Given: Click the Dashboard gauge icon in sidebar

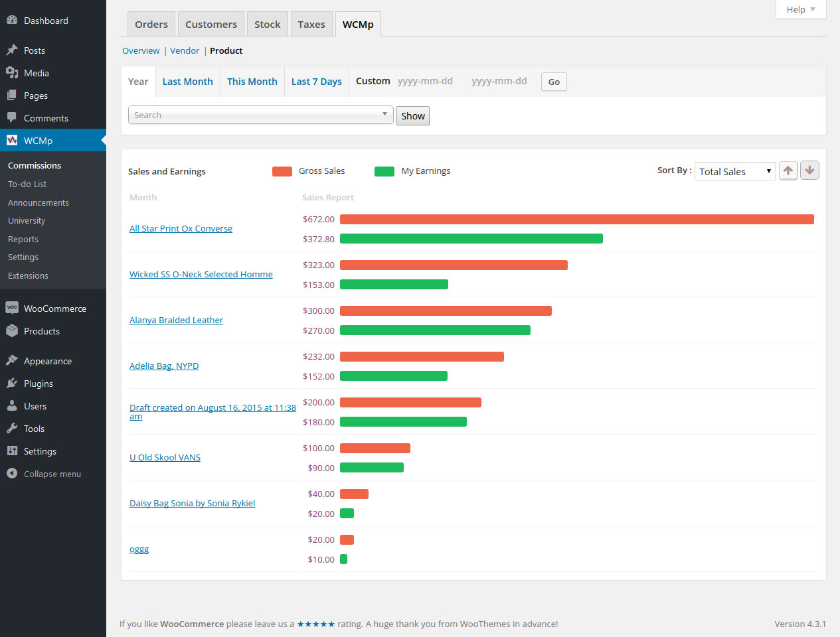Looking at the screenshot, I should click(12, 21).
